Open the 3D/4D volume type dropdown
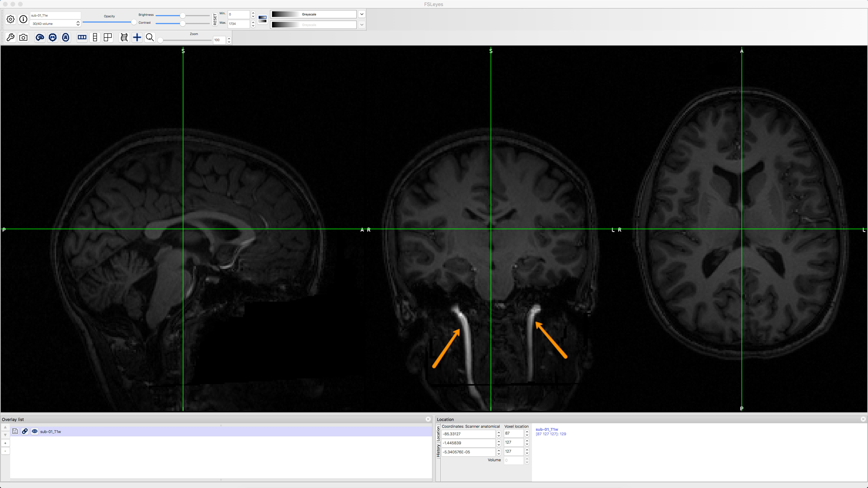 (55, 24)
